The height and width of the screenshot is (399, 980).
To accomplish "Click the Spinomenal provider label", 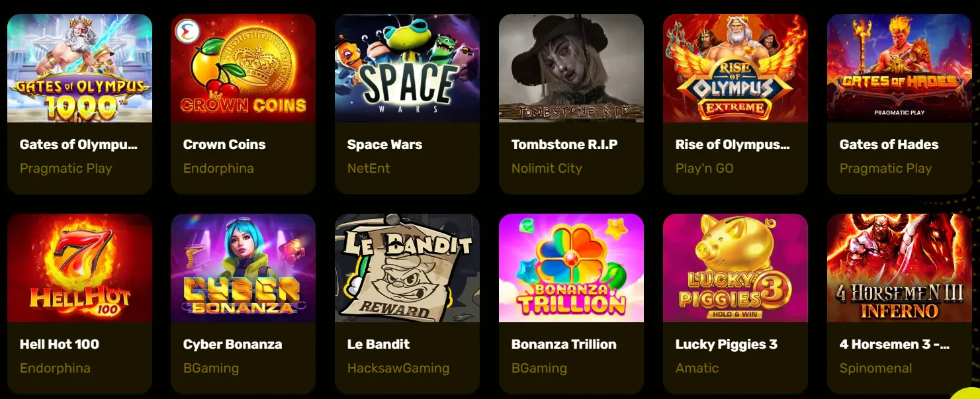I will [x=875, y=368].
